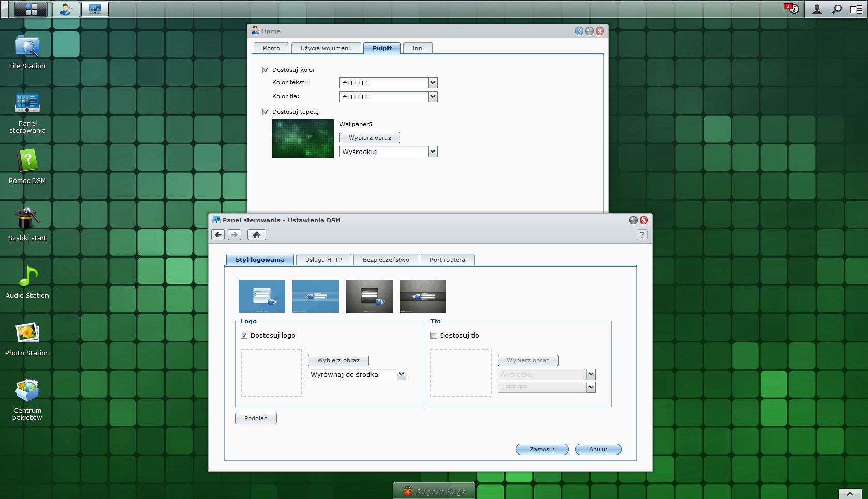Launch Audio Station from desktop
This screenshot has width=868, height=499.
[x=27, y=277]
